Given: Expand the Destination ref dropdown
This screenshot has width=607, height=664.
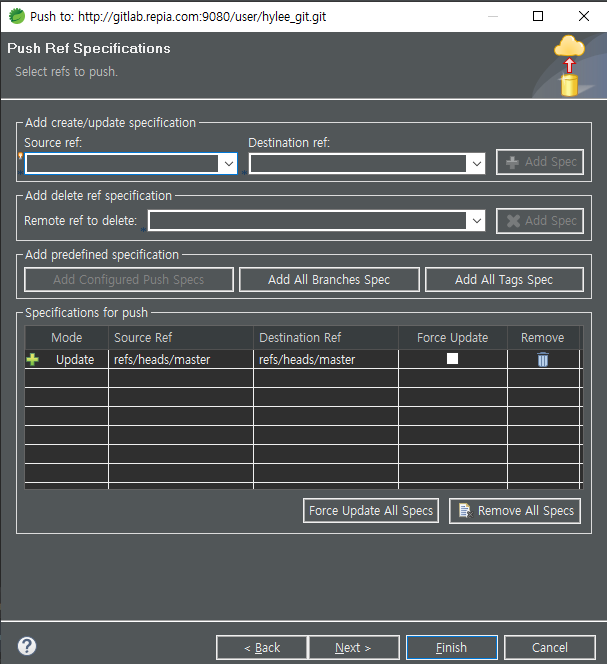Looking at the screenshot, I should tap(475, 163).
